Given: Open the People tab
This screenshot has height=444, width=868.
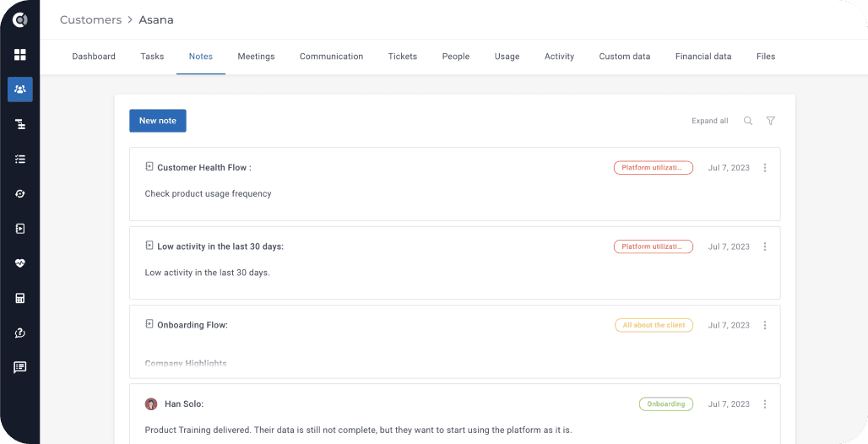Looking at the screenshot, I should coord(456,57).
